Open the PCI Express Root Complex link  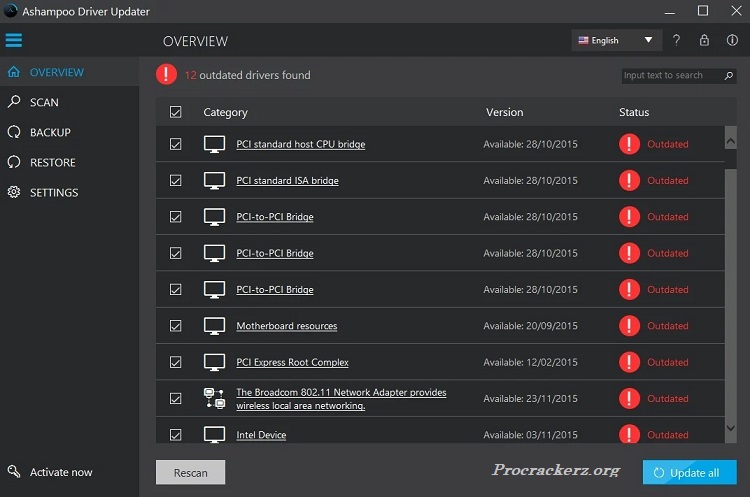pos(292,362)
